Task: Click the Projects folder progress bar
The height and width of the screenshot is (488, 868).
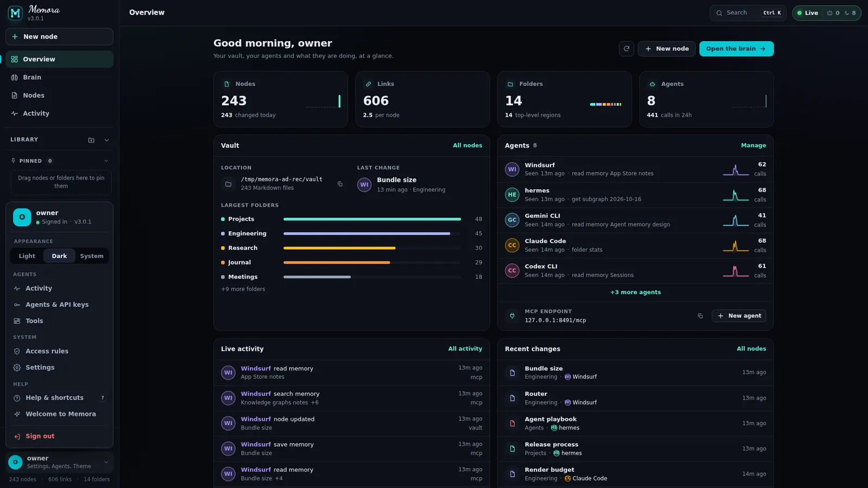Action: tap(372, 219)
